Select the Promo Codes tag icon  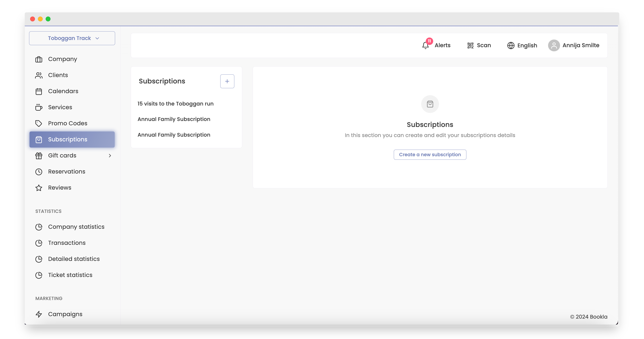[x=39, y=123]
